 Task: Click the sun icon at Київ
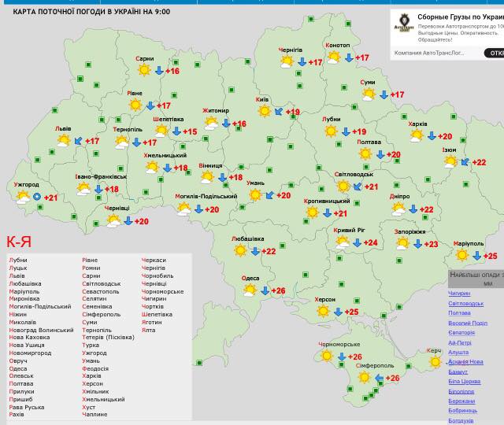(265, 111)
